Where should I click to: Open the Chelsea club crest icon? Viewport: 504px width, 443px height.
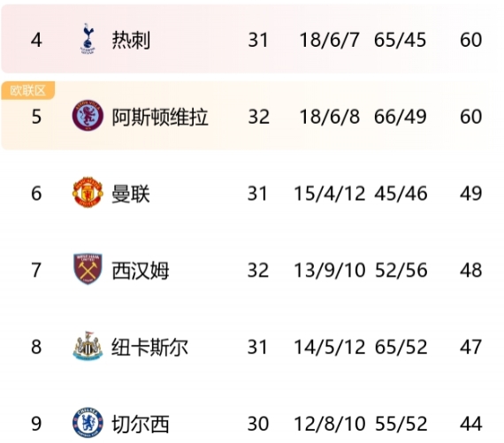[88, 423]
